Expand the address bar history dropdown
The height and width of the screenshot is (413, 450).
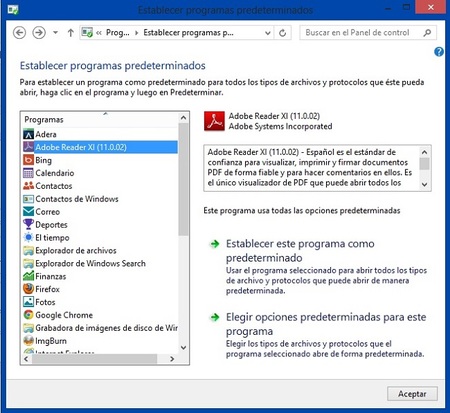[x=267, y=33]
